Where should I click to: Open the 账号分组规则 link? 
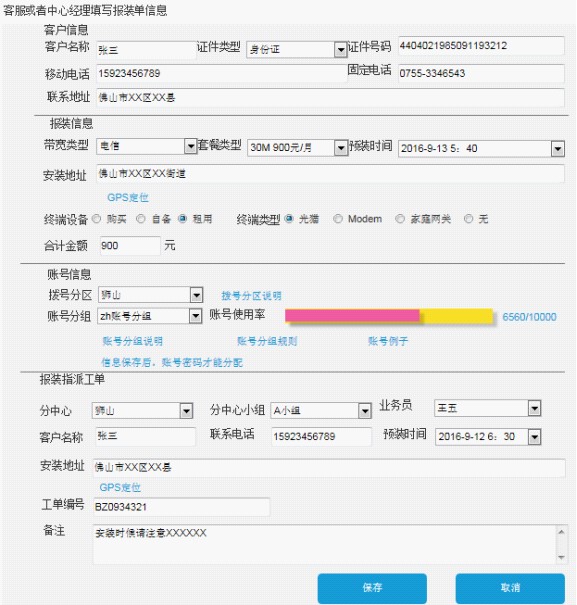(267, 341)
